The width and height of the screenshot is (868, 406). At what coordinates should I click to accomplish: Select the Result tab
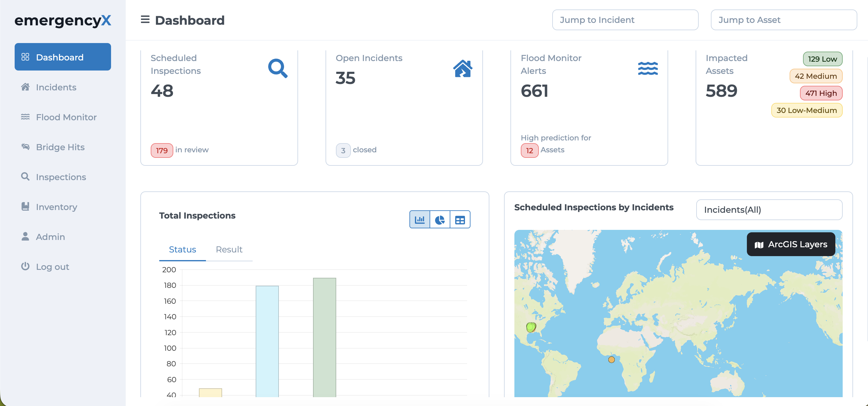pos(229,249)
